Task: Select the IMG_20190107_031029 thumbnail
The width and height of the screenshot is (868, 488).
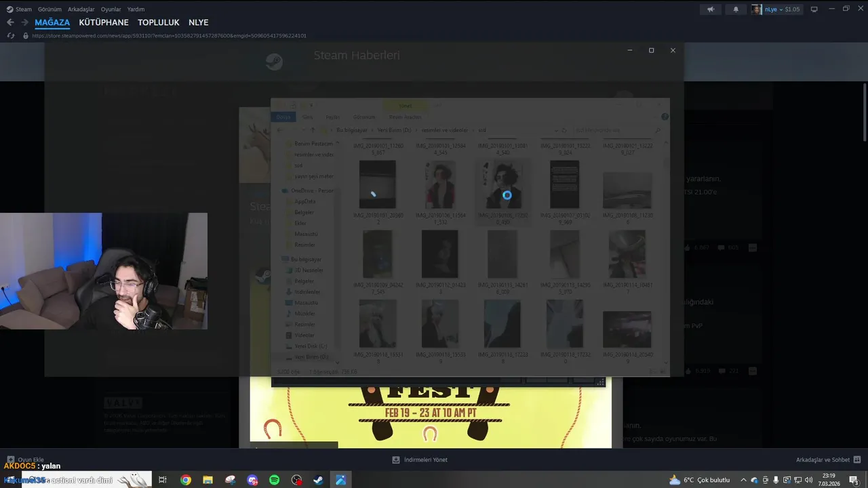Action: coord(564,185)
